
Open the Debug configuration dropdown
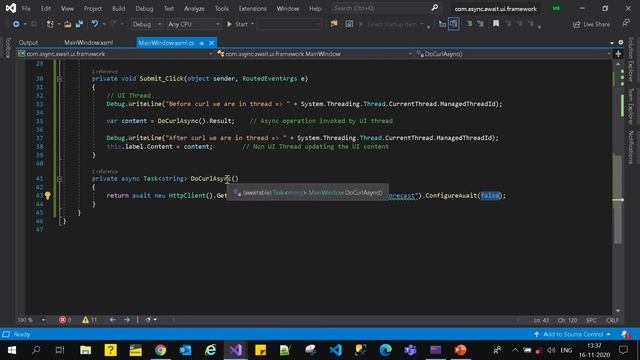[147, 24]
